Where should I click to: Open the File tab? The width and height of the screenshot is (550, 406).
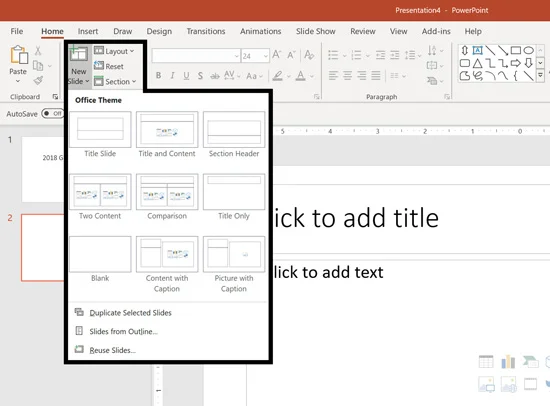pyautogui.click(x=16, y=31)
